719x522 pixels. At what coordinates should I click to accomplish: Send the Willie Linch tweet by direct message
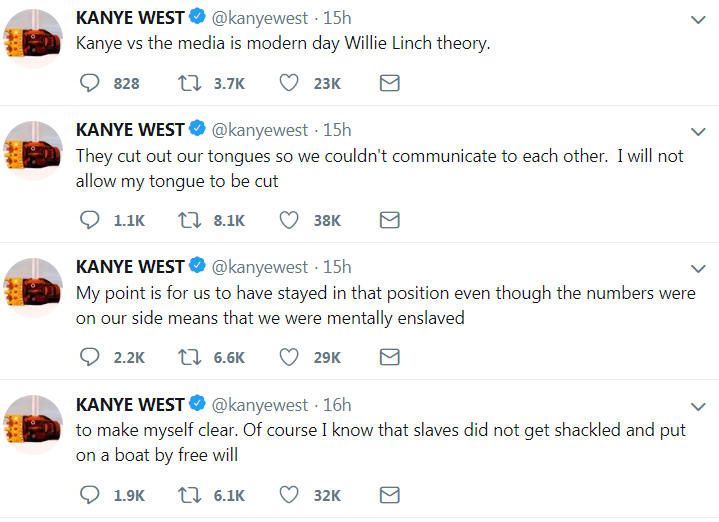point(390,83)
